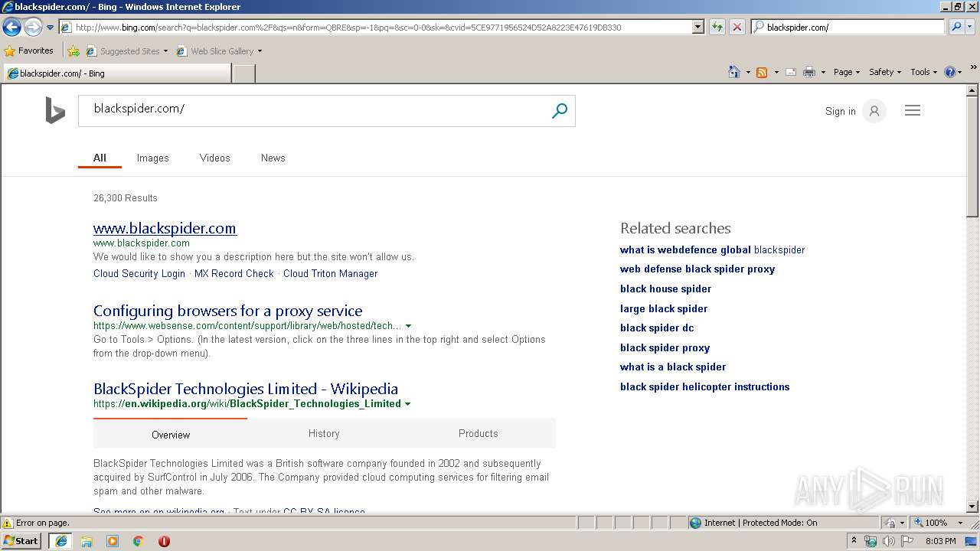Click Internet Explorer taskbar icon

pos(60,541)
